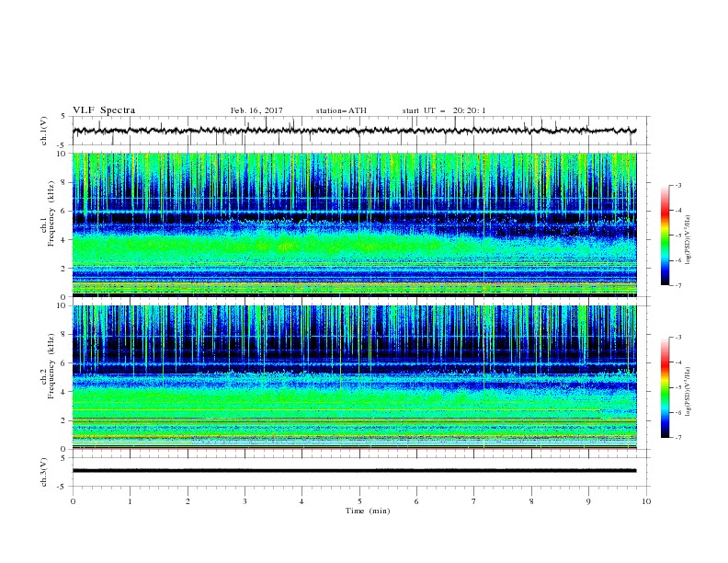Click inside the ch.2 spectrogram panel
Screen dimensions: 728x563
pyautogui.click(x=354, y=377)
